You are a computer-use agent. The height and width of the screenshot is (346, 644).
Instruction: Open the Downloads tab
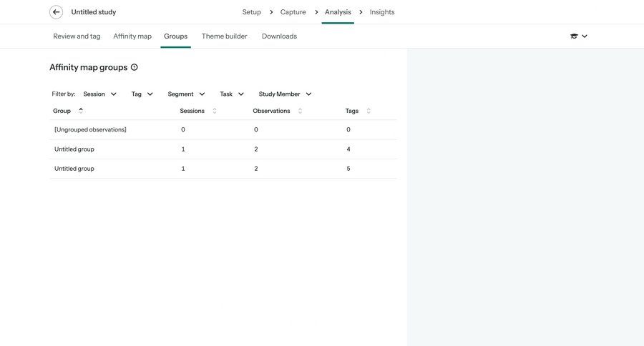click(x=279, y=36)
